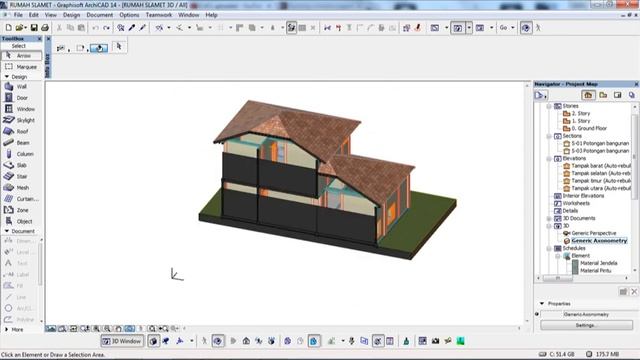The image size is (640, 360).
Task: Collapse the Document section in Toolbox
Action: point(7,231)
